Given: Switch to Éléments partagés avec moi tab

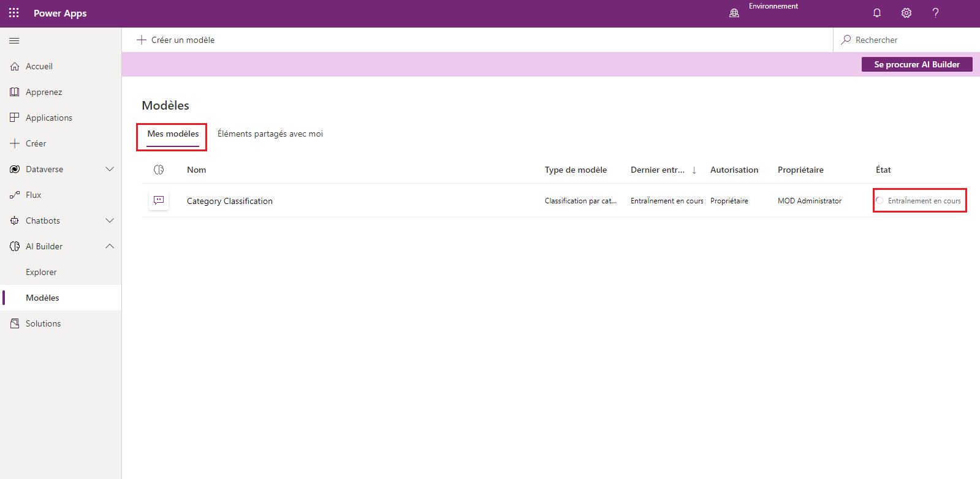Looking at the screenshot, I should tap(270, 134).
